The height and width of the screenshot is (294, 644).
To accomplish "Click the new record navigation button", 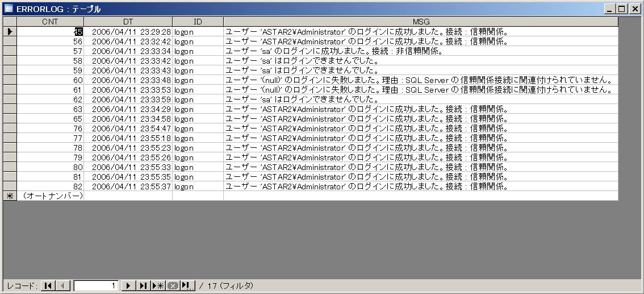I will (158, 285).
